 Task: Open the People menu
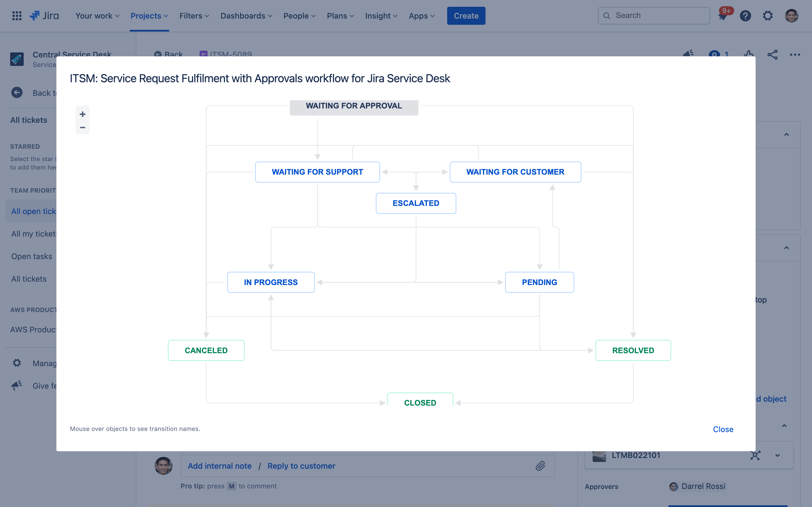(x=299, y=16)
